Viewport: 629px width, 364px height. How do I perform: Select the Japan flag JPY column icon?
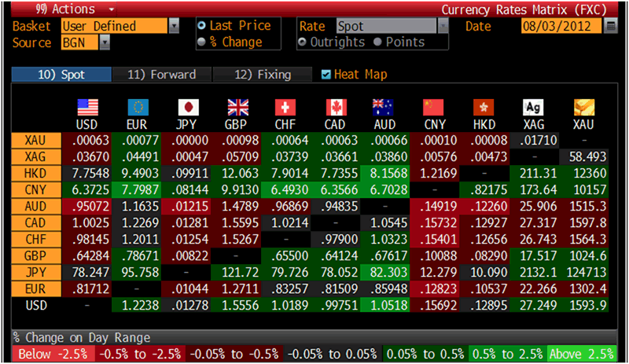point(188,107)
